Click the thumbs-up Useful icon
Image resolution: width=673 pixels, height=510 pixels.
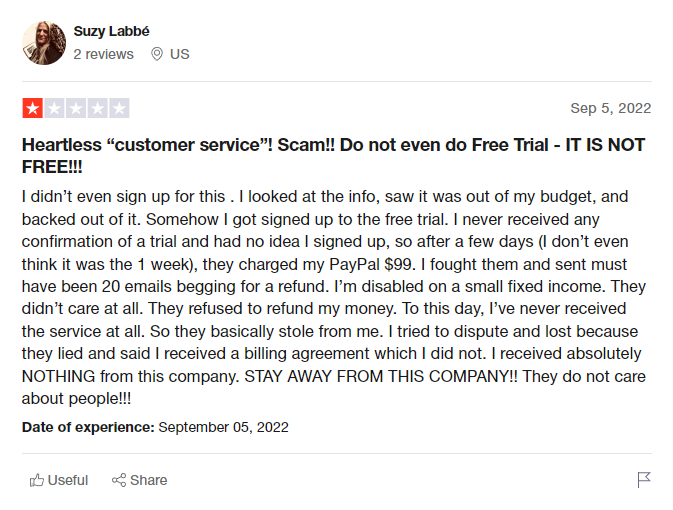coord(37,480)
